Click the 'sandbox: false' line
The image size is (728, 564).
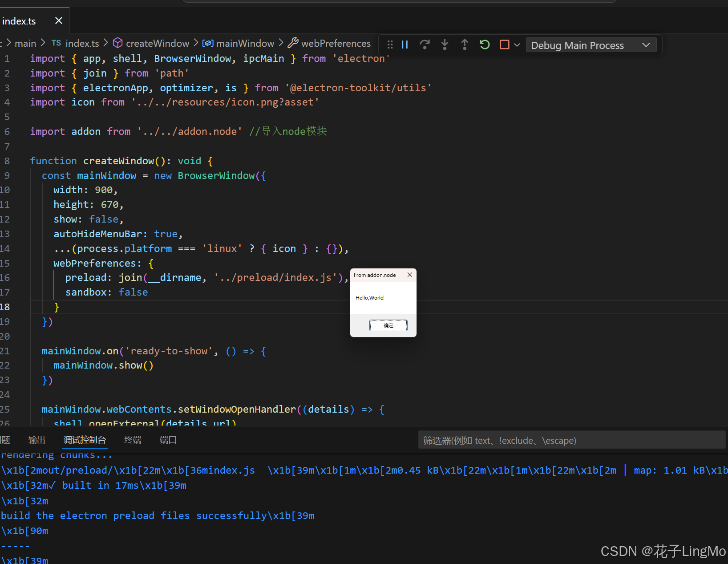click(106, 292)
